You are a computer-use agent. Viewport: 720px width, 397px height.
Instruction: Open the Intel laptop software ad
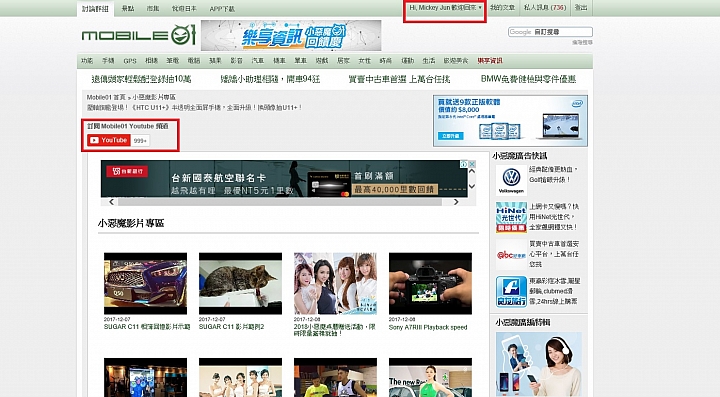coord(510,121)
